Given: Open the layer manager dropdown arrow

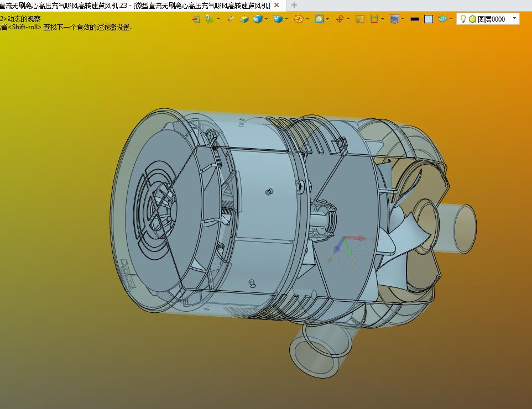Looking at the screenshot, I should pos(451,19).
